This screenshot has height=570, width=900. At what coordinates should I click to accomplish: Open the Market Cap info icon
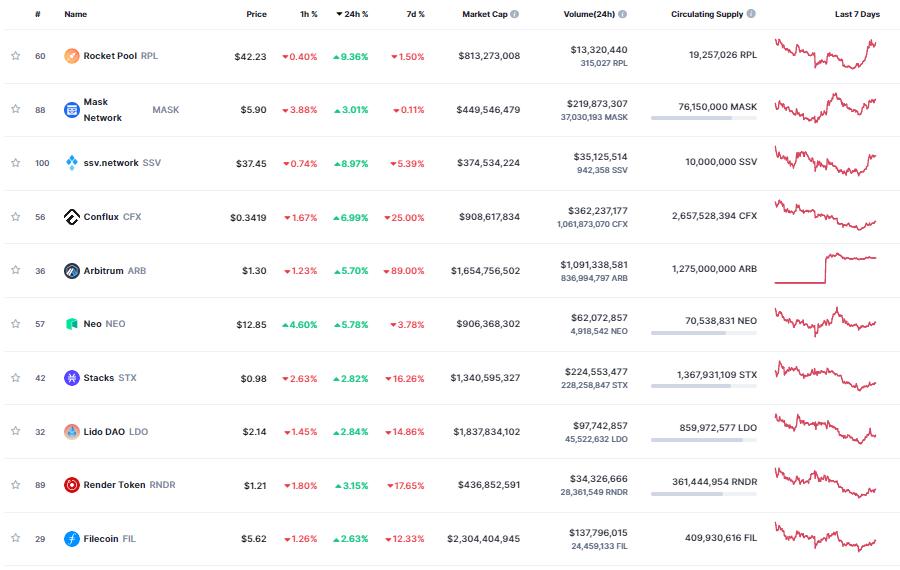pyautogui.click(x=515, y=14)
